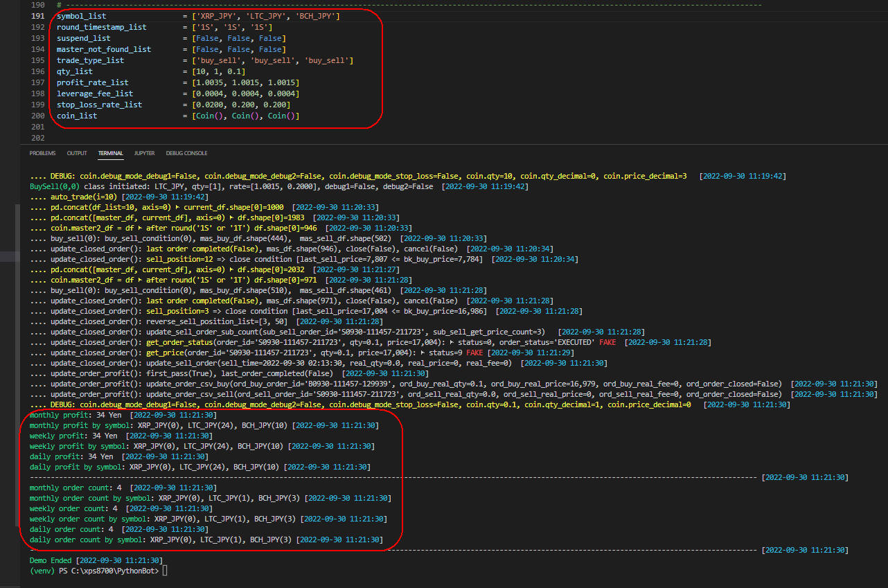Click the stop_loss_rate_list variable

pos(100,105)
